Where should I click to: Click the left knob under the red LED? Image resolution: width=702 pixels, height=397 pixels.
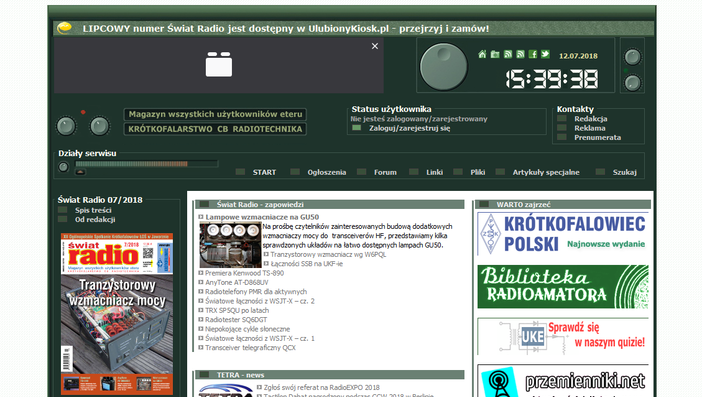pyautogui.click(x=66, y=126)
